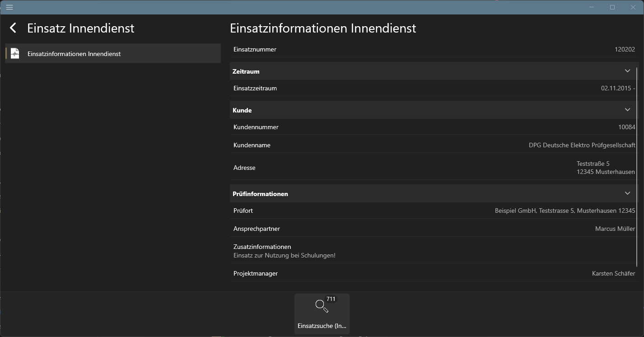Click the Projektmanager label
The width and height of the screenshot is (644, 337).
click(x=256, y=274)
